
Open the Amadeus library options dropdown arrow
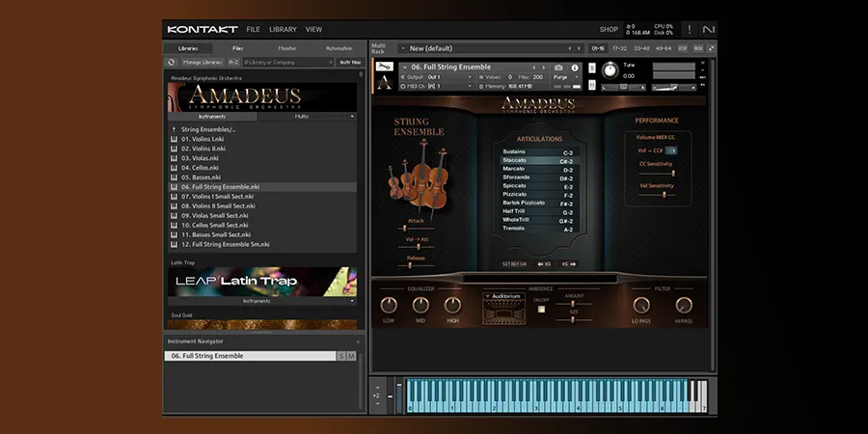pyautogui.click(x=352, y=117)
